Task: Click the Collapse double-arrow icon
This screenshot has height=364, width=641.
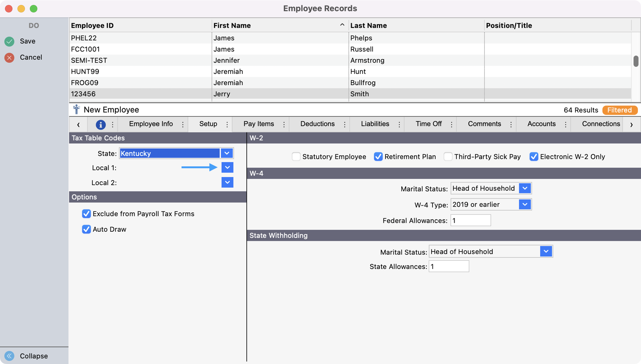Action: (x=9, y=356)
